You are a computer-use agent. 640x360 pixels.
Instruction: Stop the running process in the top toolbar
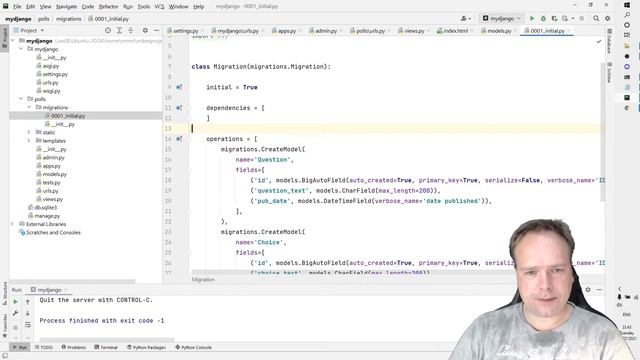click(582, 18)
